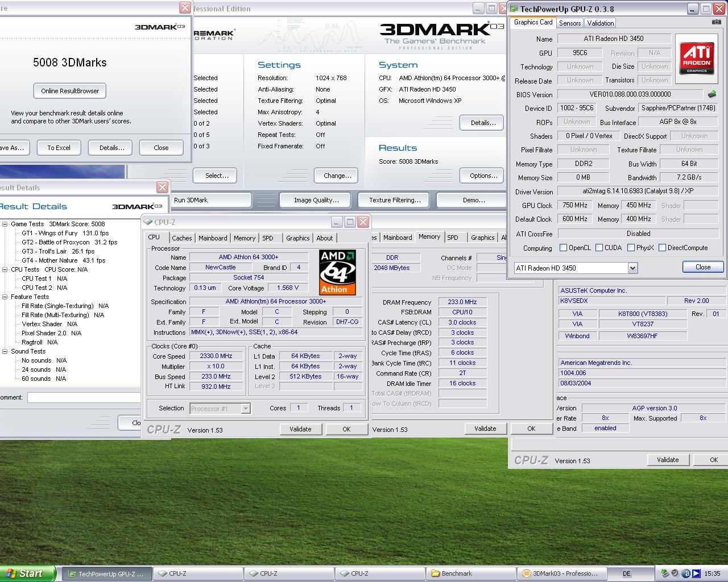The height and width of the screenshot is (582, 728).
Task: Select GT4 - Mother Nature result
Action: click(x=63, y=260)
